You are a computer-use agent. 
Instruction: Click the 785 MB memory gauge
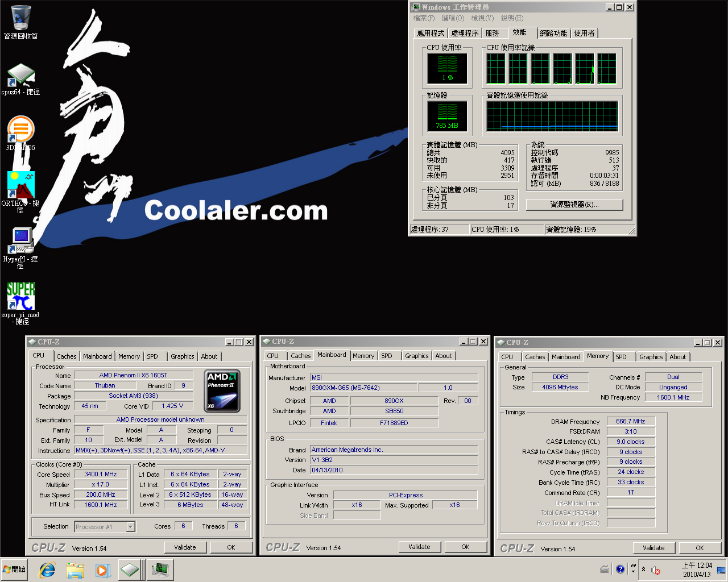(x=448, y=116)
